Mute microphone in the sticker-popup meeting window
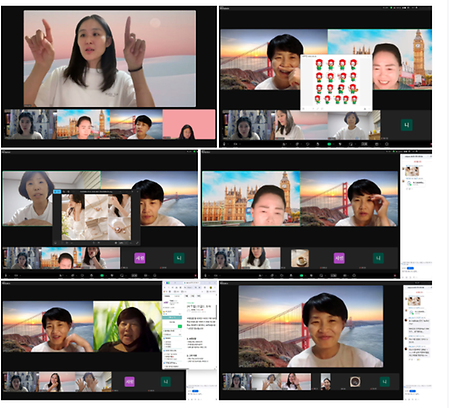The width and height of the screenshot is (450, 408). tap(224, 144)
